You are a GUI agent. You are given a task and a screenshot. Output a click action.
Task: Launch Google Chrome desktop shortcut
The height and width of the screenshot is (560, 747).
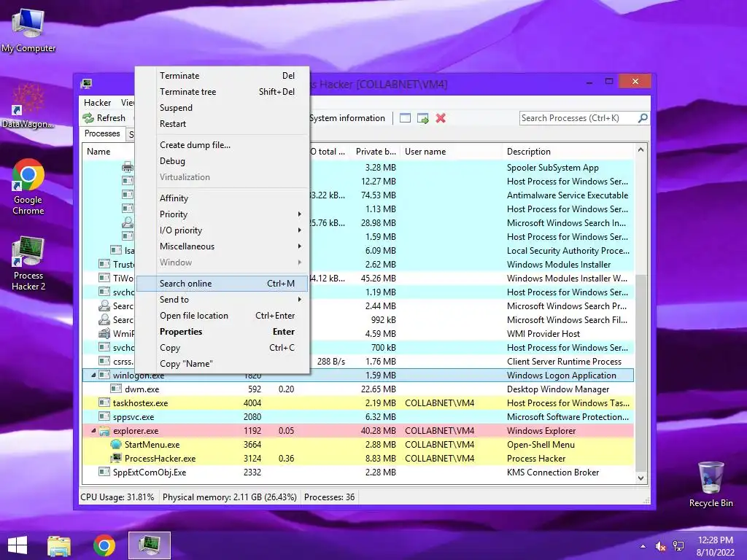point(28,187)
